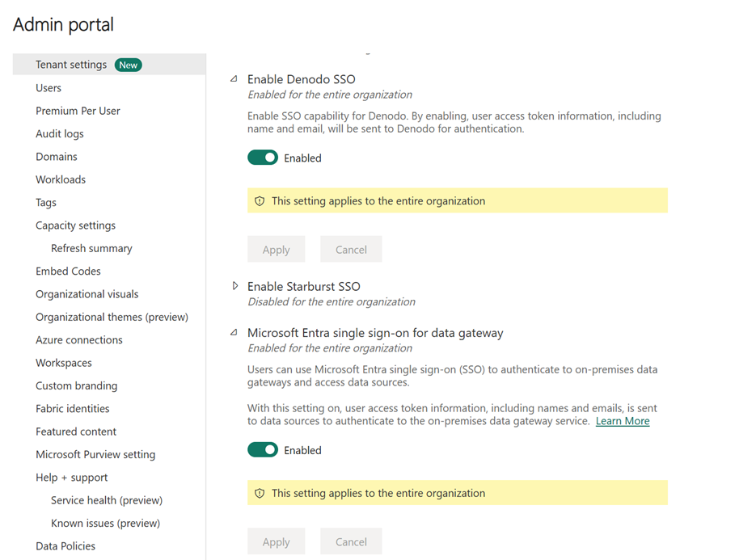Apply the Denodo SSO setting

[x=277, y=249]
